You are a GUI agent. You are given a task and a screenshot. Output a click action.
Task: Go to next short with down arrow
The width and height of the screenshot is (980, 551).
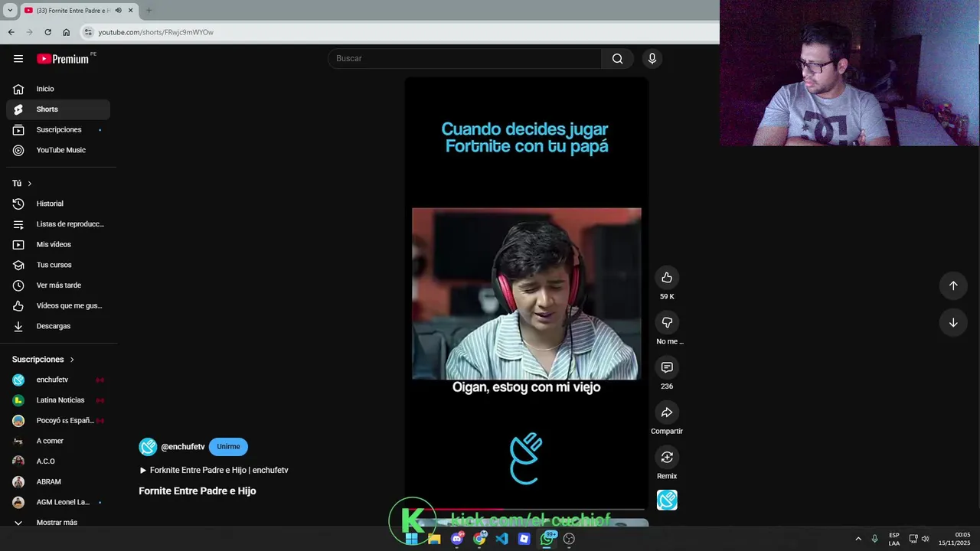[953, 322]
